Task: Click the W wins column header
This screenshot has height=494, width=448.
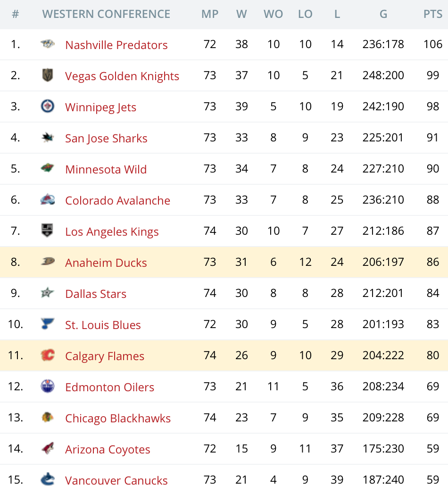Action: point(241,14)
